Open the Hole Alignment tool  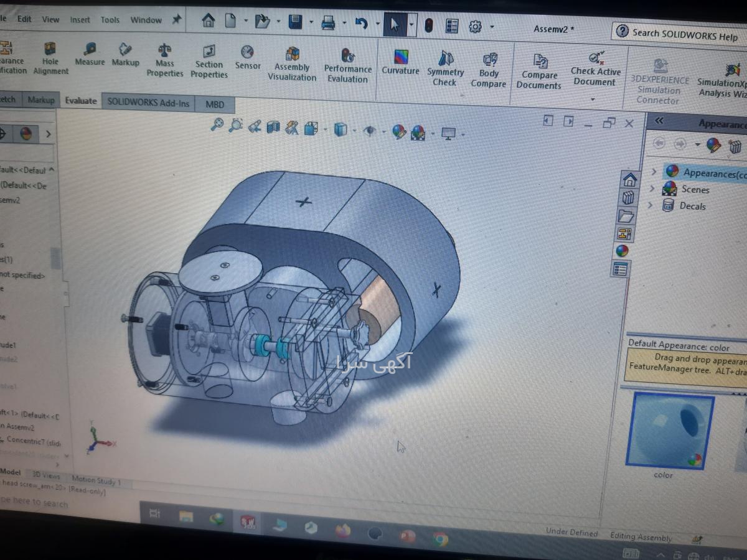click(50, 58)
